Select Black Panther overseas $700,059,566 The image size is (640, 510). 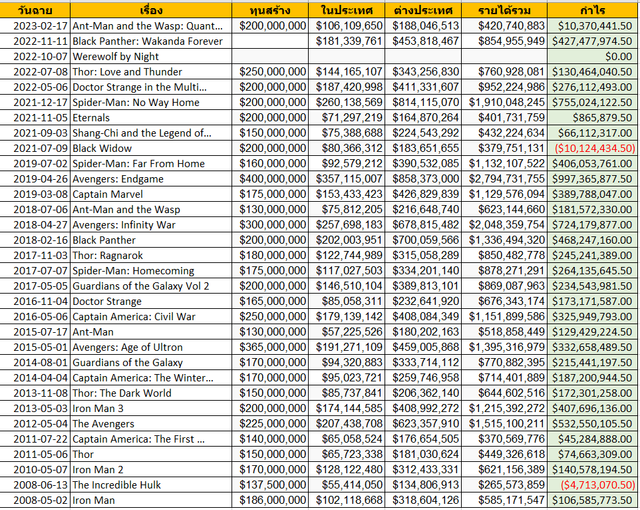tap(423, 240)
